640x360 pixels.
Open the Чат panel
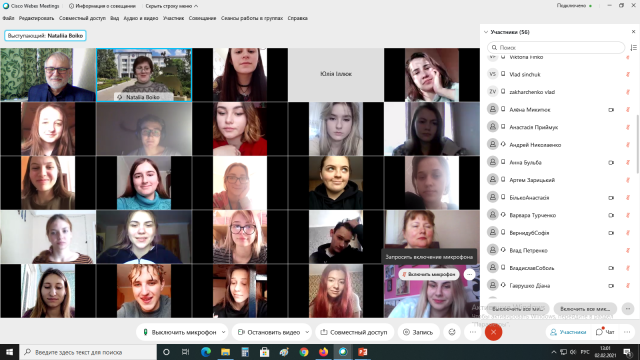click(x=605, y=332)
